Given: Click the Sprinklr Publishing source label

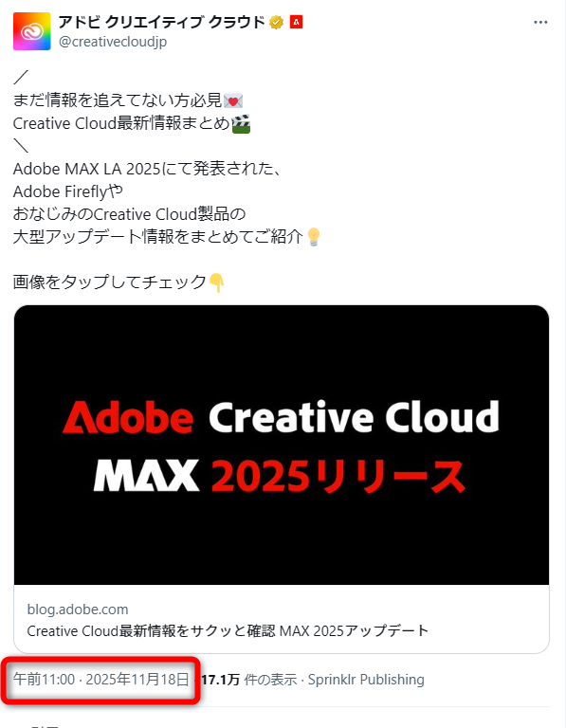Looking at the screenshot, I should [x=366, y=680].
